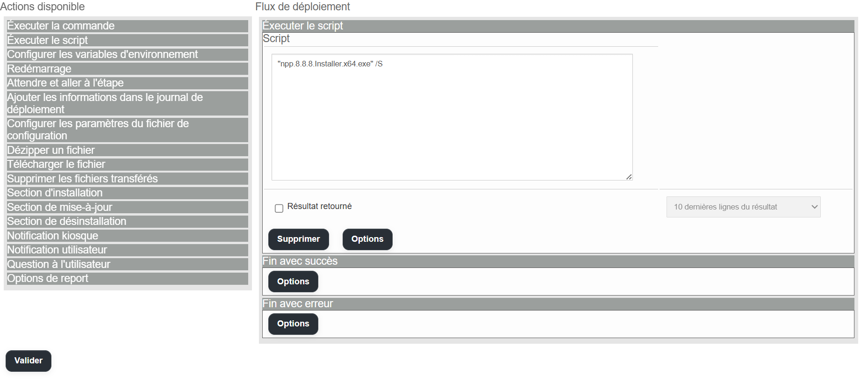868x383 pixels.
Task: Add 'Supprimer les fichiers transférés' action
Action: pyautogui.click(x=127, y=179)
